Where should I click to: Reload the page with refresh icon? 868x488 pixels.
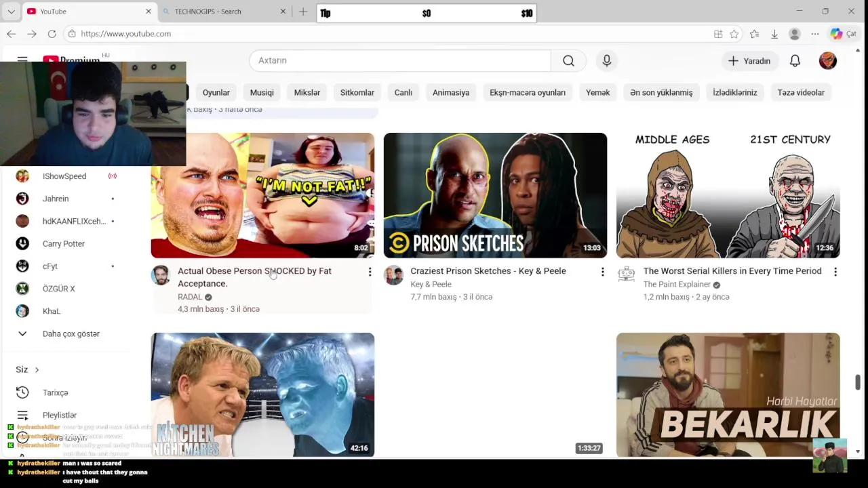click(52, 34)
